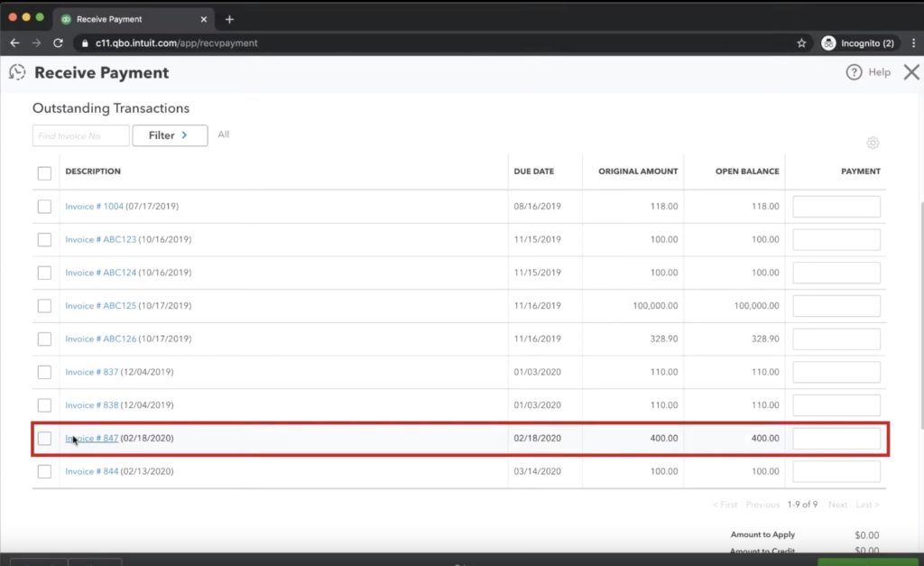
Task: Click the page vertical scrollbar
Action: point(921,315)
